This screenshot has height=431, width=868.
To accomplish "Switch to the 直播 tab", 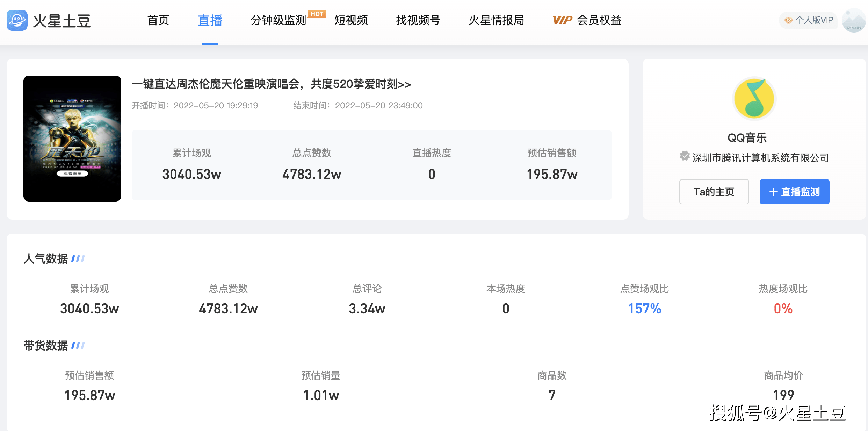I will tap(210, 20).
